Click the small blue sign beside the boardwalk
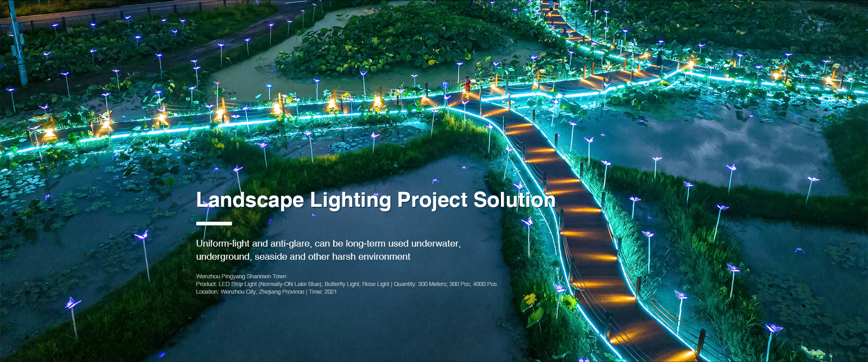Screen dimensions: 868x362 coord(444,85)
